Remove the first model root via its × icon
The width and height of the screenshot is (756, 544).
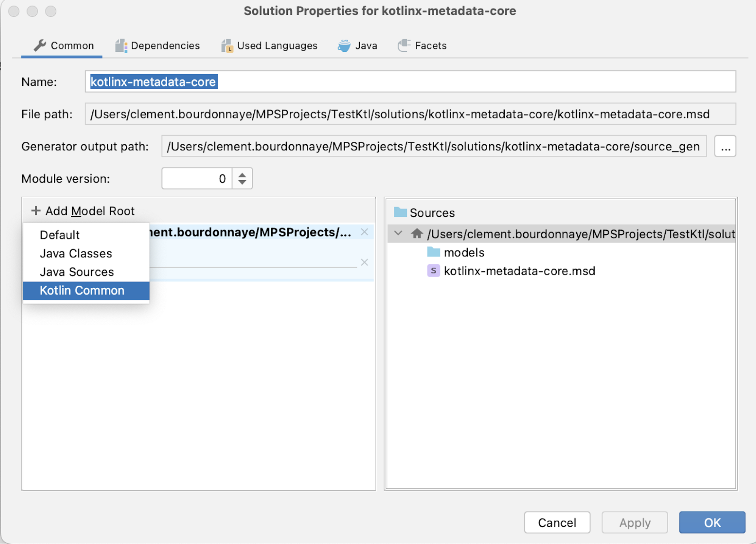pos(364,232)
